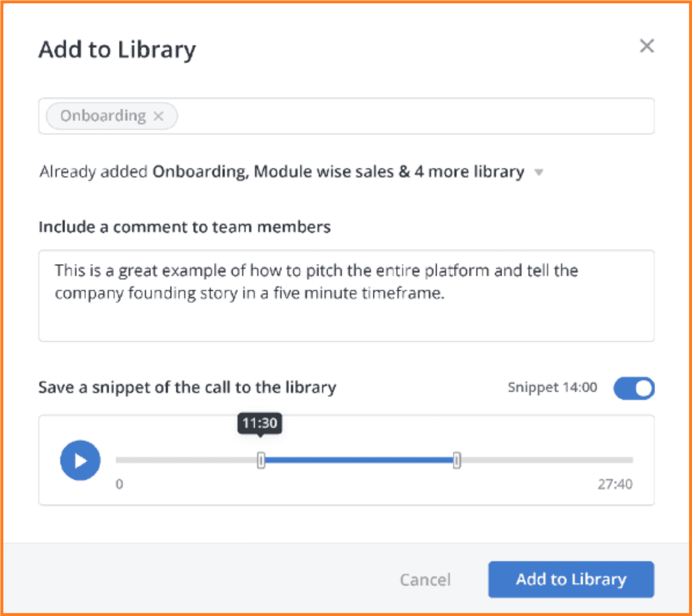Click the blue selected range of the timeline

pyautogui.click(x=359, y=460)
